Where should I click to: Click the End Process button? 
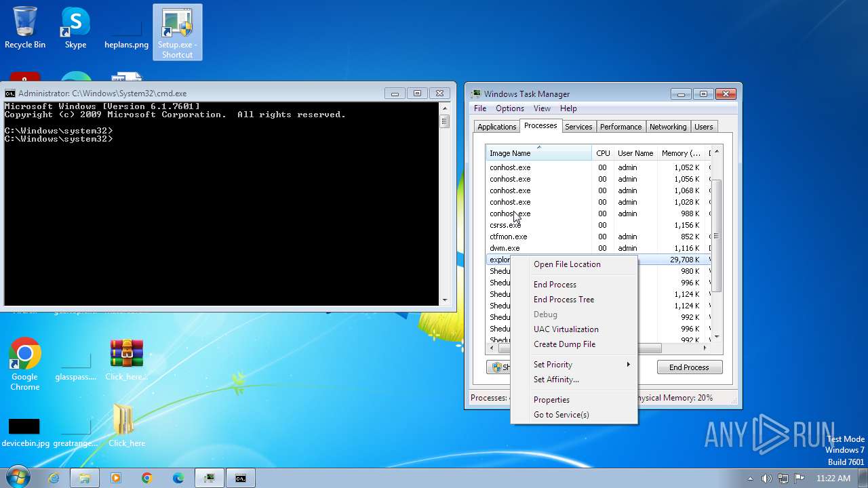tap(689, 367)
